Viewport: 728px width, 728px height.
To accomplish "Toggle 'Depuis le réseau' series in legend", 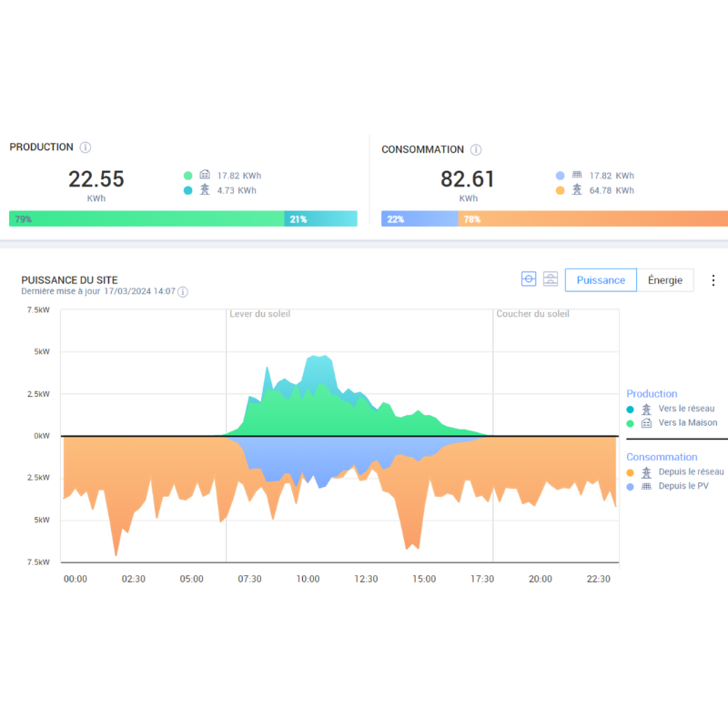I will (692, 472).
